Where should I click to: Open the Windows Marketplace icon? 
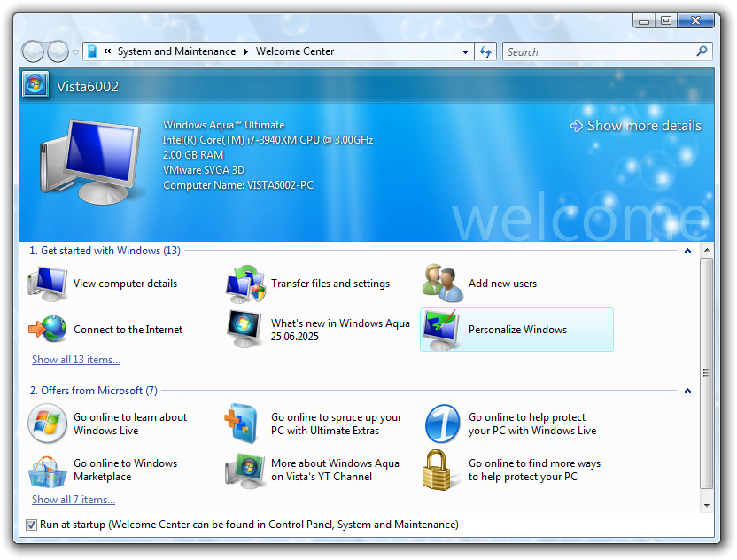click(48, 470)
